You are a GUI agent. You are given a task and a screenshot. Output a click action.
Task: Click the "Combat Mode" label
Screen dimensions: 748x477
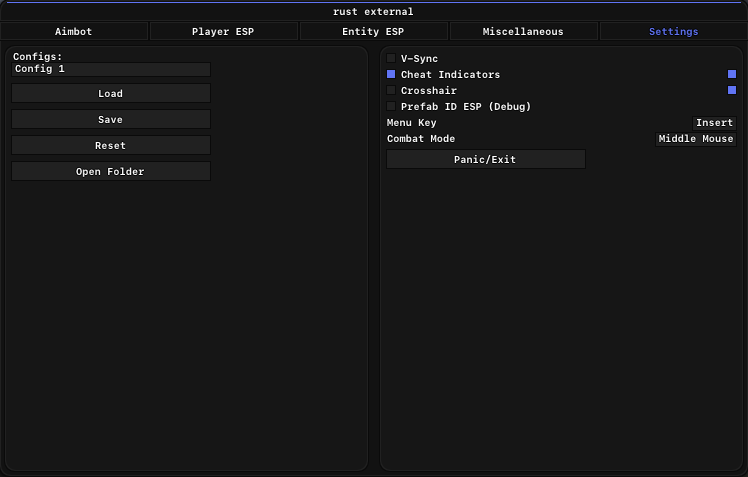[421, 139]
